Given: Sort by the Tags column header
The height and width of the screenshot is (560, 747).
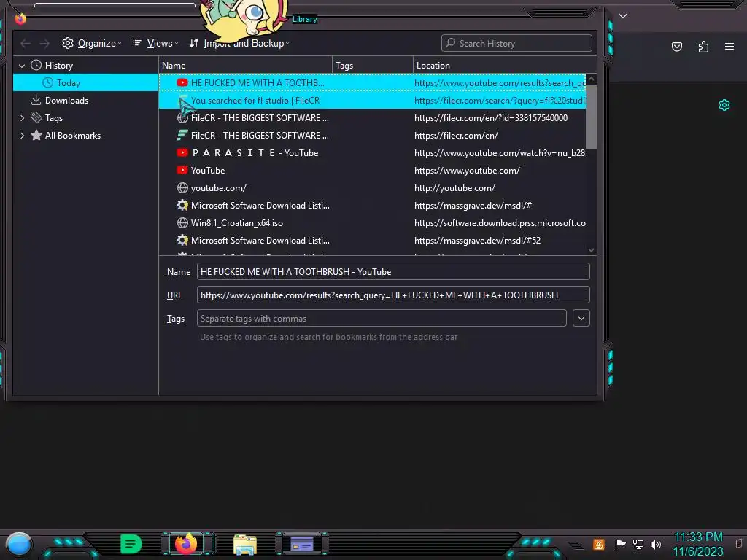Looking at the screenshot, I should click(x=373, y=66).
